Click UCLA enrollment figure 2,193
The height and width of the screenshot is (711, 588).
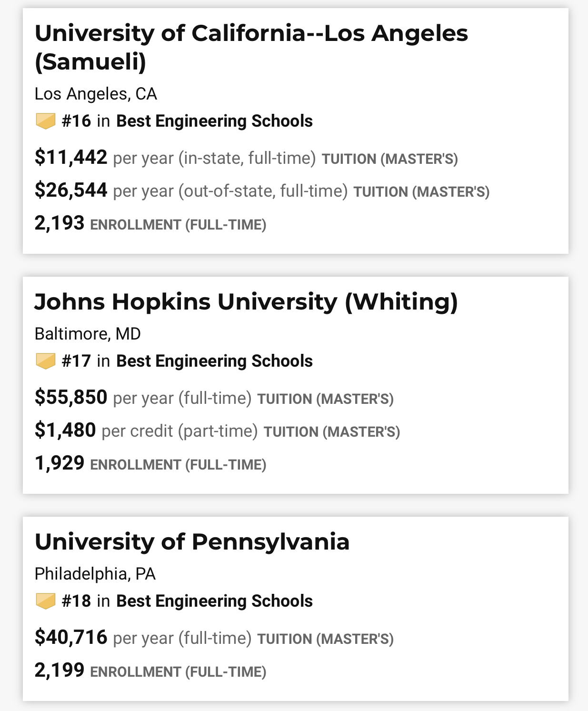pos(60,223)
